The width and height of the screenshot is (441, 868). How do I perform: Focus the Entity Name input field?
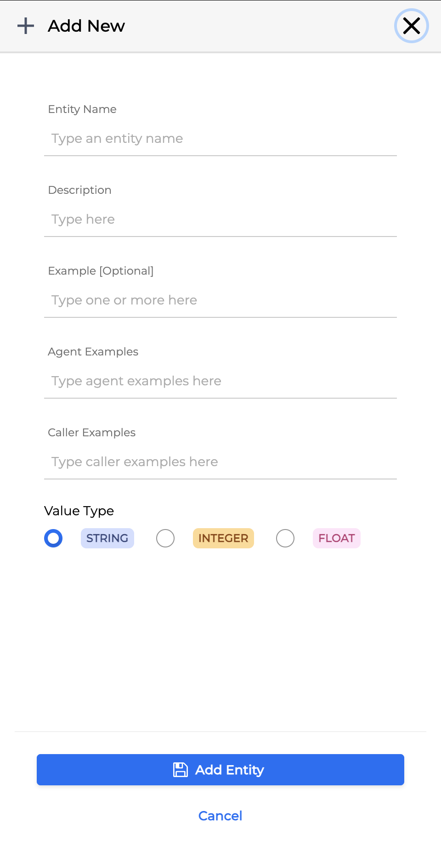(220, 139)
